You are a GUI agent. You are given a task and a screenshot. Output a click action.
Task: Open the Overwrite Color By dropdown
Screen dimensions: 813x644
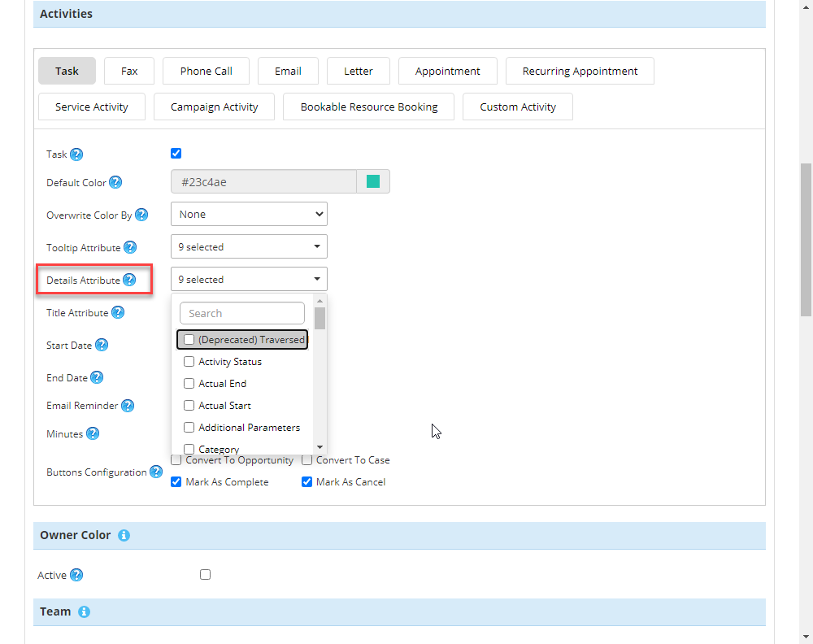[249, 215]
